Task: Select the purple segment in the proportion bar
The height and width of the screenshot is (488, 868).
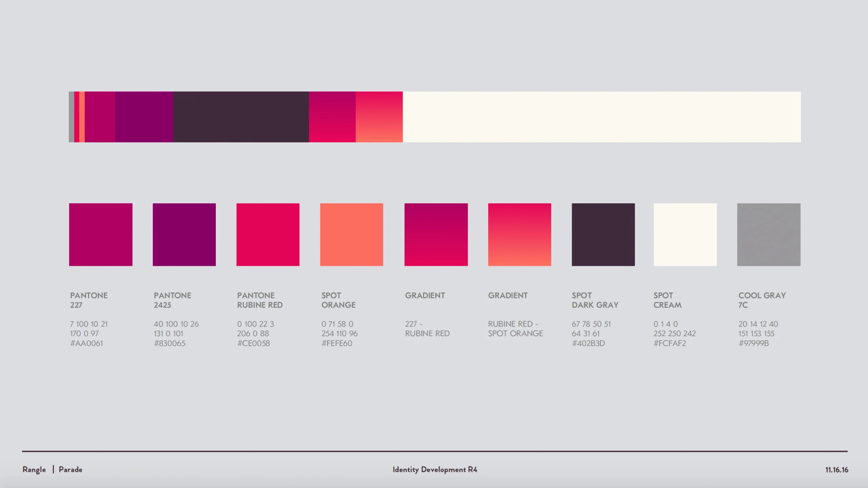Action: (144, 117)
